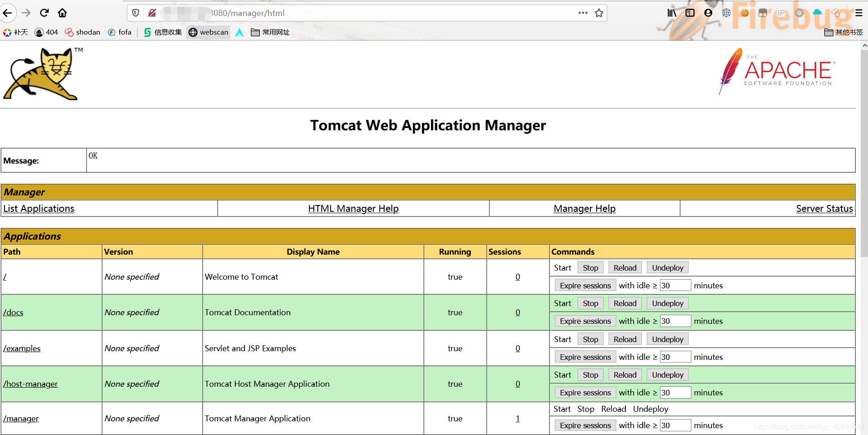Expire sessions for the /examples application
Image resolution: width=868 pixels, height=435 pixels.
(585, 357)
